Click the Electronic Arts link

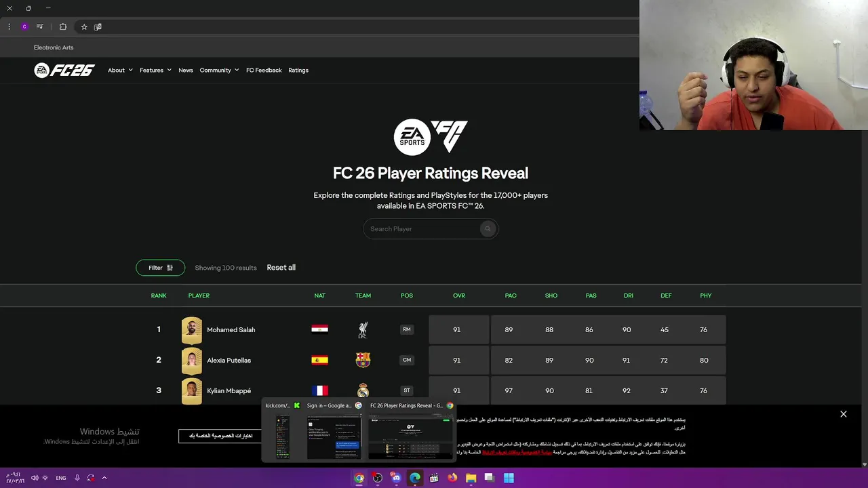pos(54,47)
